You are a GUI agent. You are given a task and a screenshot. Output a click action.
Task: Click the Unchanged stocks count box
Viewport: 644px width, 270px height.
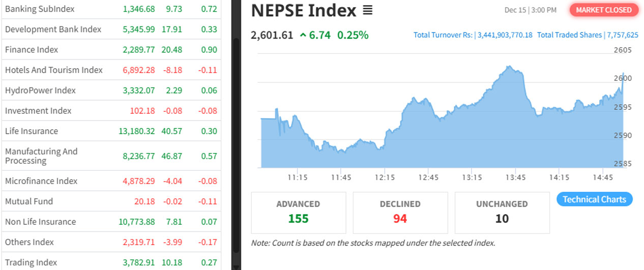coord(502,212)
